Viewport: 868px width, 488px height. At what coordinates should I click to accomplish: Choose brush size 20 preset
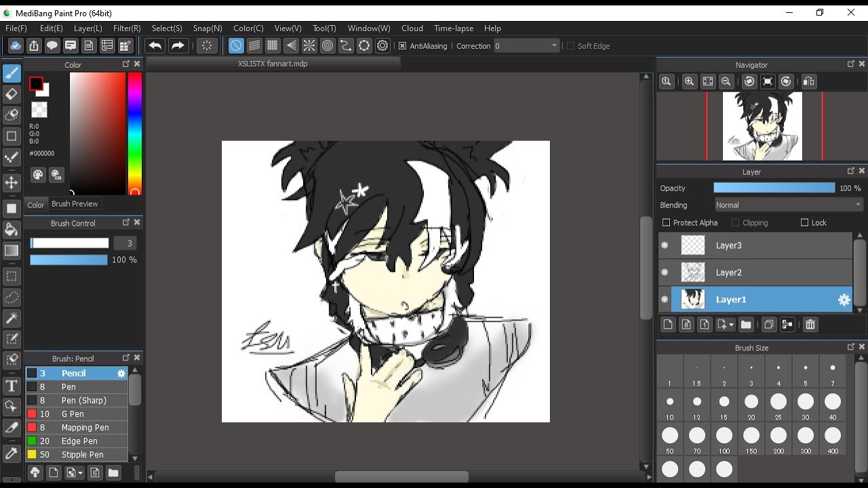(x=751, y=405)
